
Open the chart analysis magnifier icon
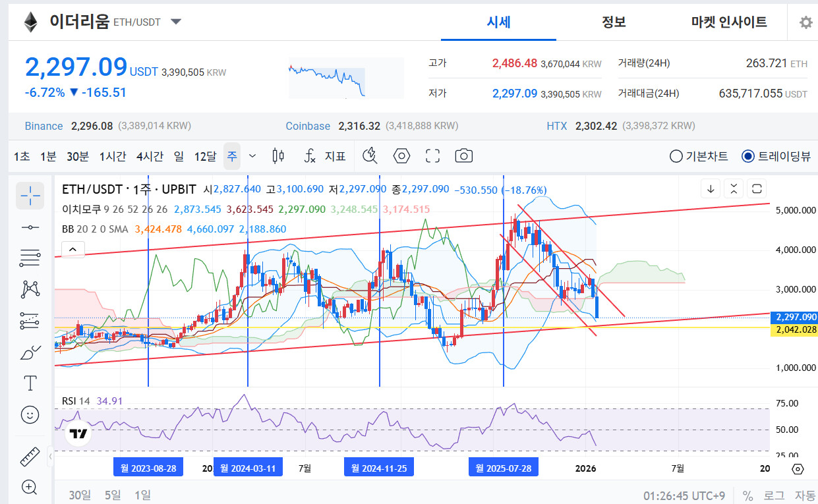(371, 156)
